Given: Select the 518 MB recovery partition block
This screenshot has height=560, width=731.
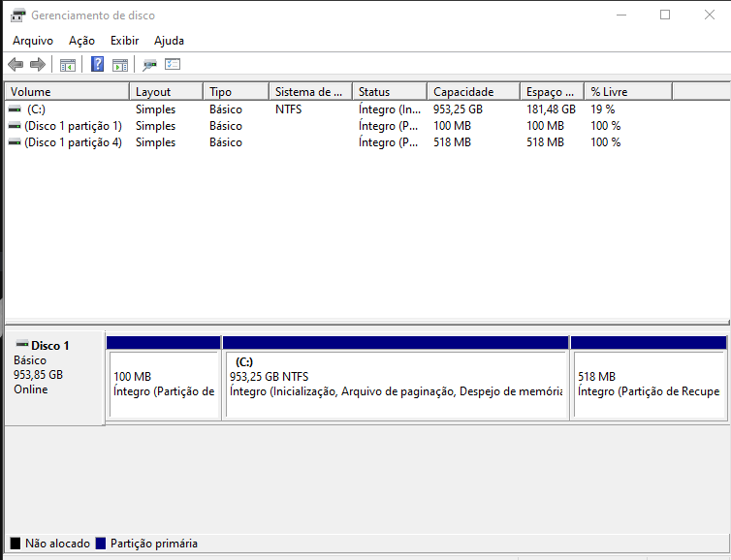Looking at the screenshot, I should [x=649, y=378].
